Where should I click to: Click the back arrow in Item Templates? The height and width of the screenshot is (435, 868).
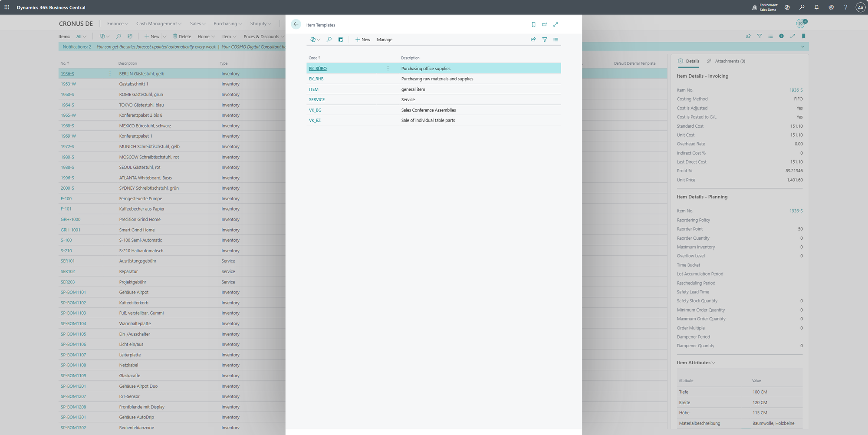coord(296,24)
